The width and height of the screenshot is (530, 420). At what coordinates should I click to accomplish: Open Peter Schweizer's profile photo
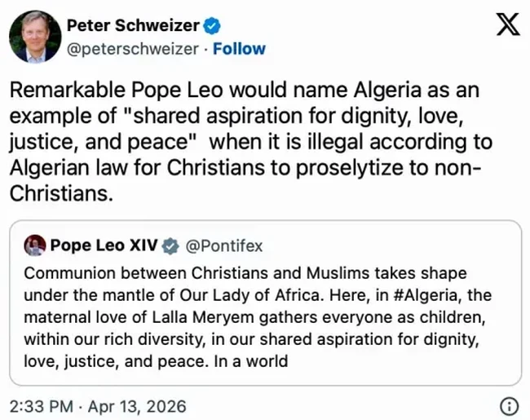pyautogui.click(x=35, y=36)
